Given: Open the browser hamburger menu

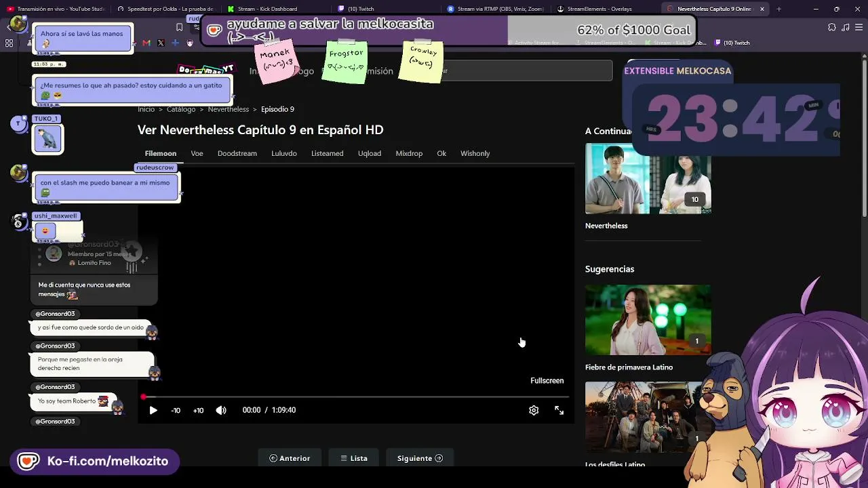Looking at the screenshot, I should (x=857, y=27).
